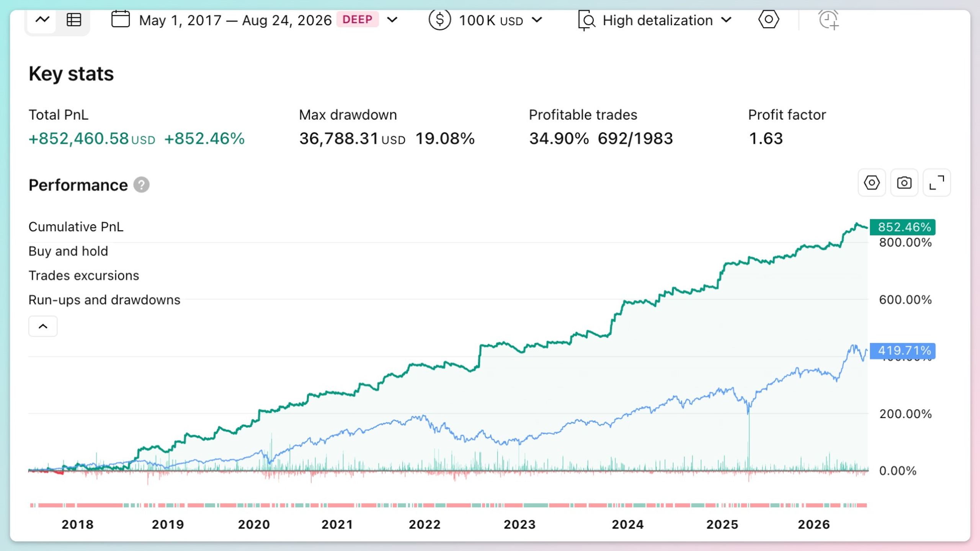Collapse the chart legend with the up chevron
Viewport: 980px width, 551px height.
point(43,326)
